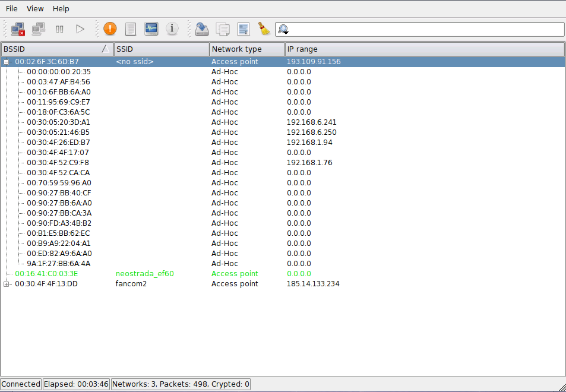Click IP address 192.168.1.76
Image resolution: width=566 pixels, height=392 pixels.
(x=309, y=163)
